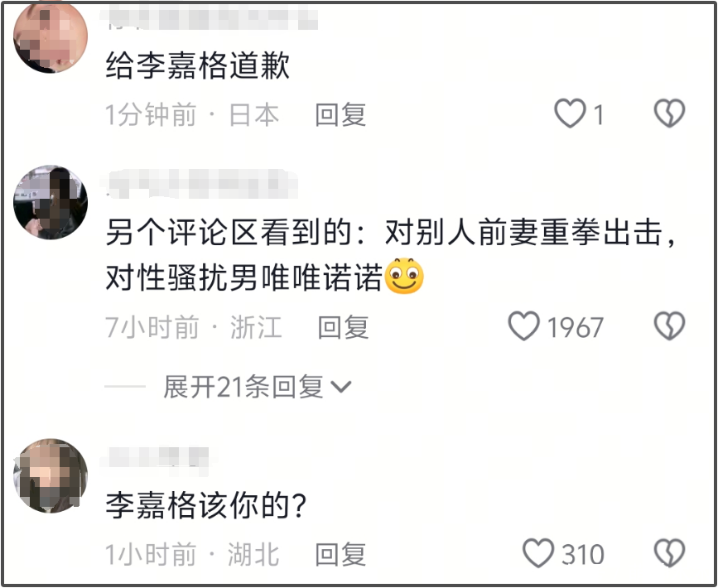Reply to the comment from 日本
This screenshot has width=718, height=588.
[x=340, y=114]
